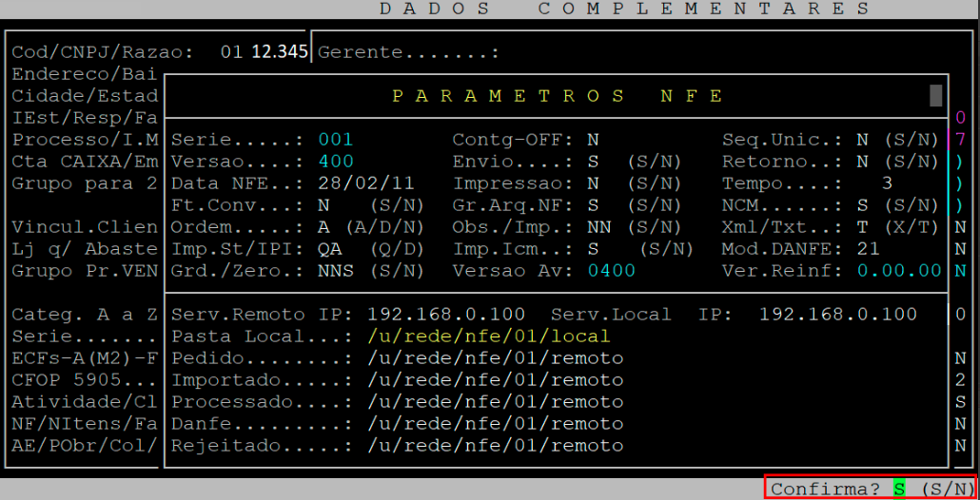Viewport: 980px width, 500px height.
Task: Click the Impressao value N
Action: (593, 183)
